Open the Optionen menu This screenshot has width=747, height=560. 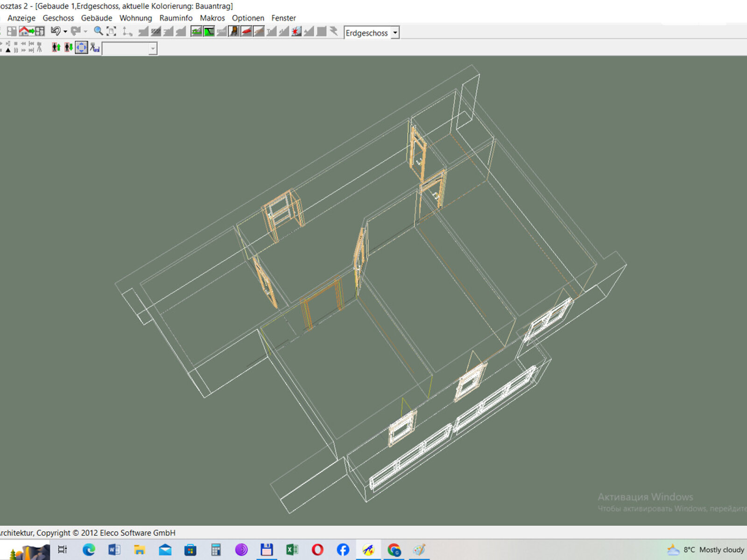click(x=248, y=18)
